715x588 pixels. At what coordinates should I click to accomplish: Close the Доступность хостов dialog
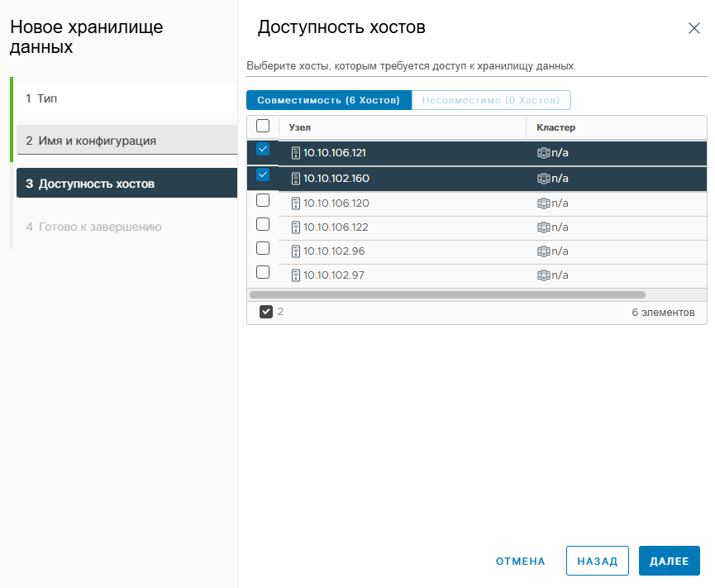(694, 28)
